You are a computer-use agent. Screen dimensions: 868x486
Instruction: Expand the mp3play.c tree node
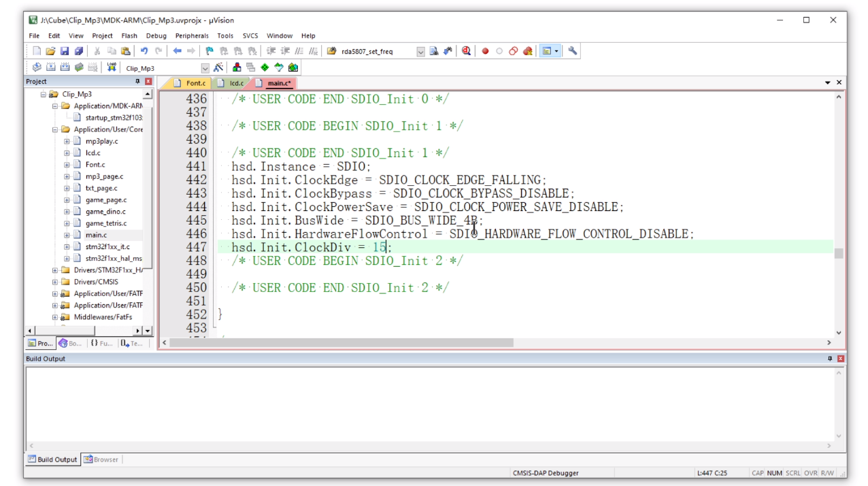tap(67, 142)
